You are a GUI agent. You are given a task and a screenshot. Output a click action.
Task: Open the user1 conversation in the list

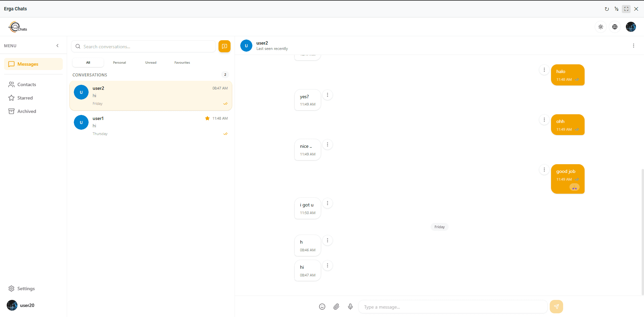coord(151,126)
